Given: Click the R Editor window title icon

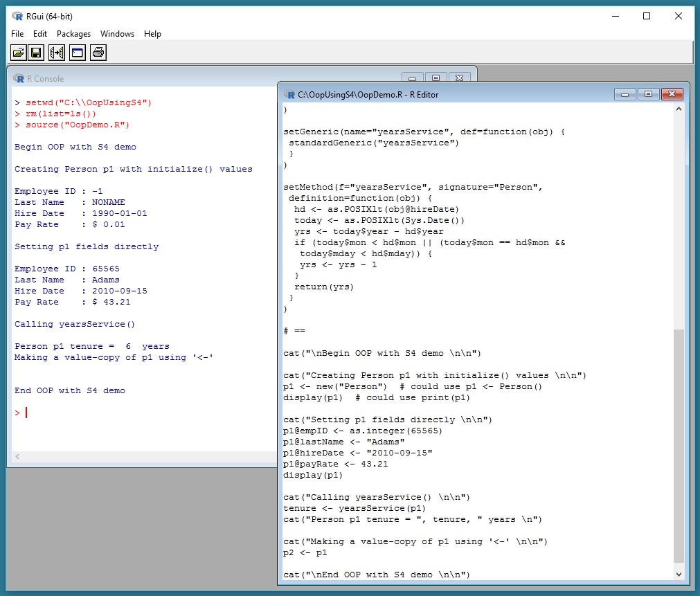Looking at the screenshot, I should tap(289, 94).
